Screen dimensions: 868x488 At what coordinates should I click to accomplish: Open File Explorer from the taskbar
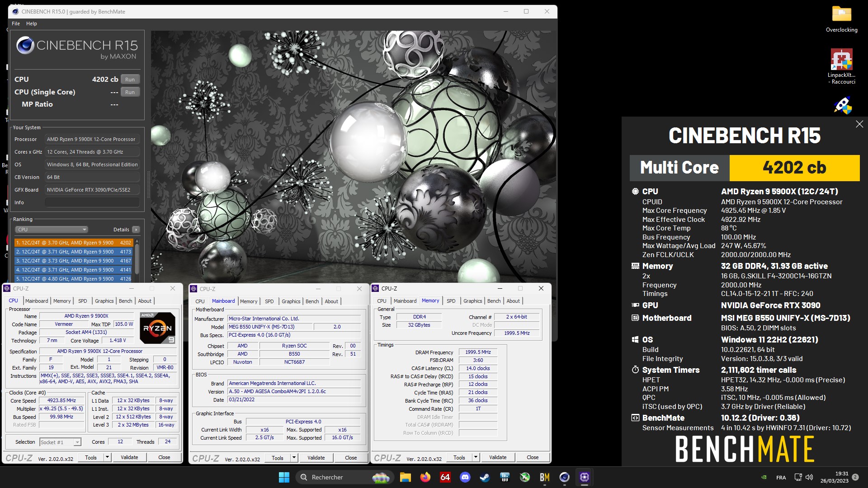click(405, 477)
